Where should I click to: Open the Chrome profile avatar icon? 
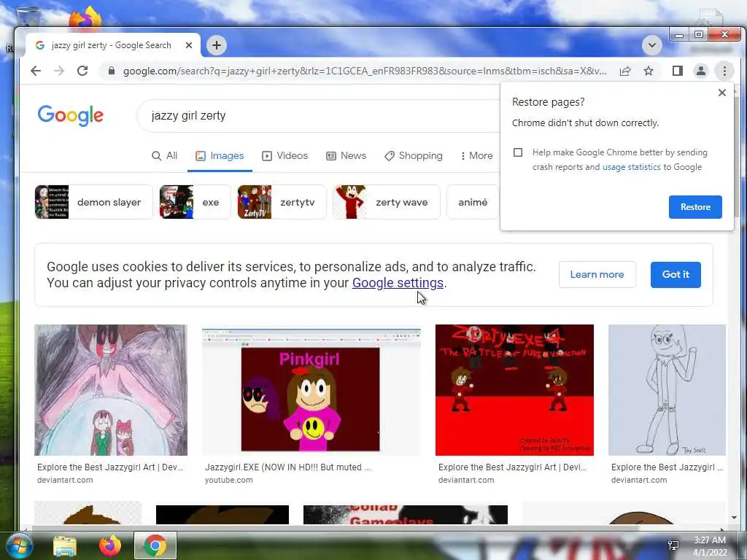[x=701, y=71]
